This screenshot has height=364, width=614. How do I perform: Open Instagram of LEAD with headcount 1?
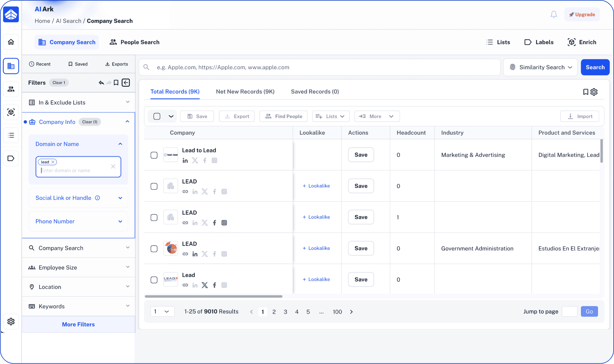(224, 223)
